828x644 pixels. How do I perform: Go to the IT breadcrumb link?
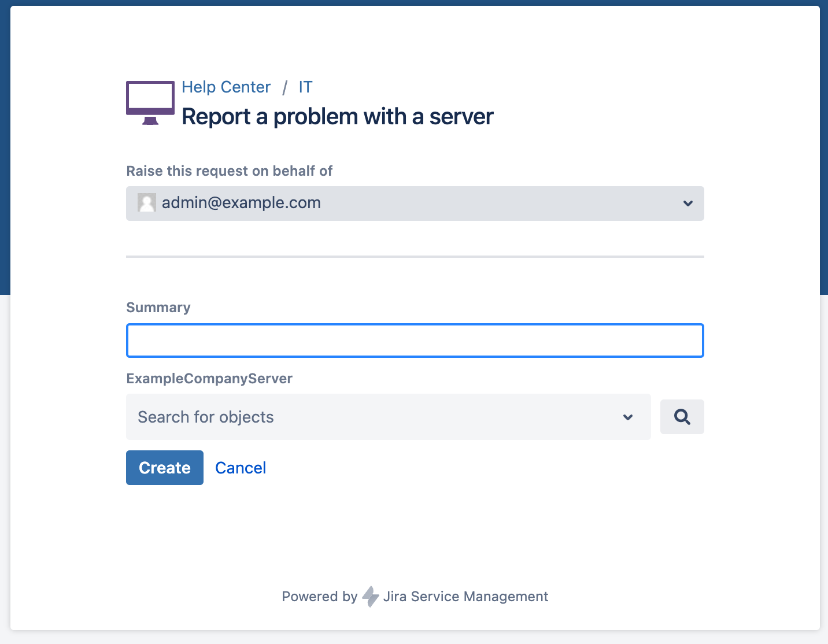[305, 87]
